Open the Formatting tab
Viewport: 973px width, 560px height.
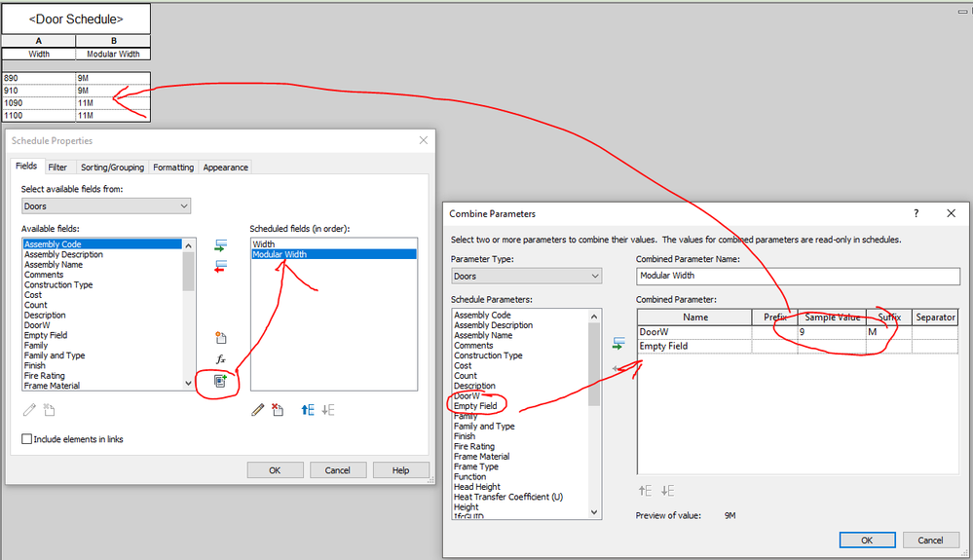coord(173,168)
